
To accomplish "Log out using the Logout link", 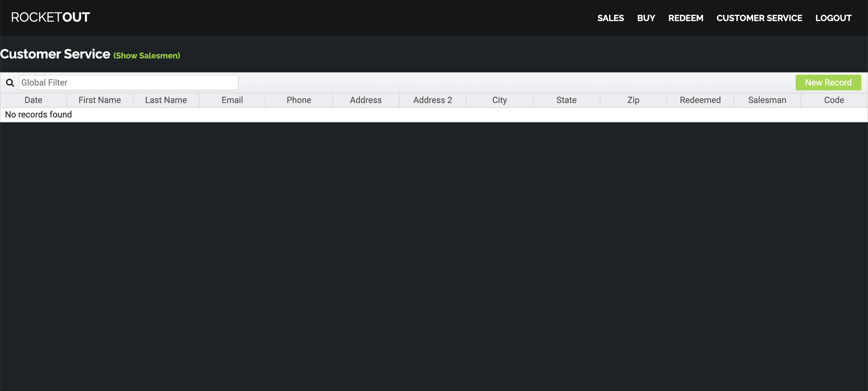I will pos(833,18).
